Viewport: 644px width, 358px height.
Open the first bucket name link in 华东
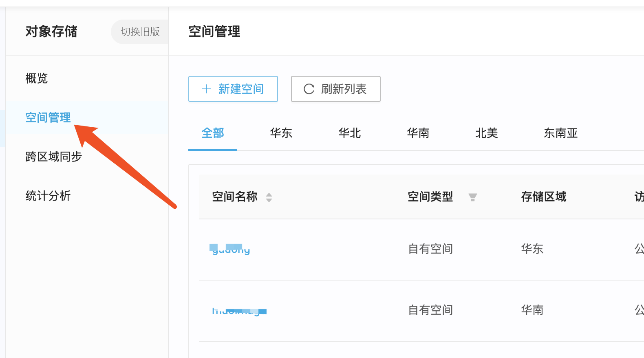click(x=231, y=249)
